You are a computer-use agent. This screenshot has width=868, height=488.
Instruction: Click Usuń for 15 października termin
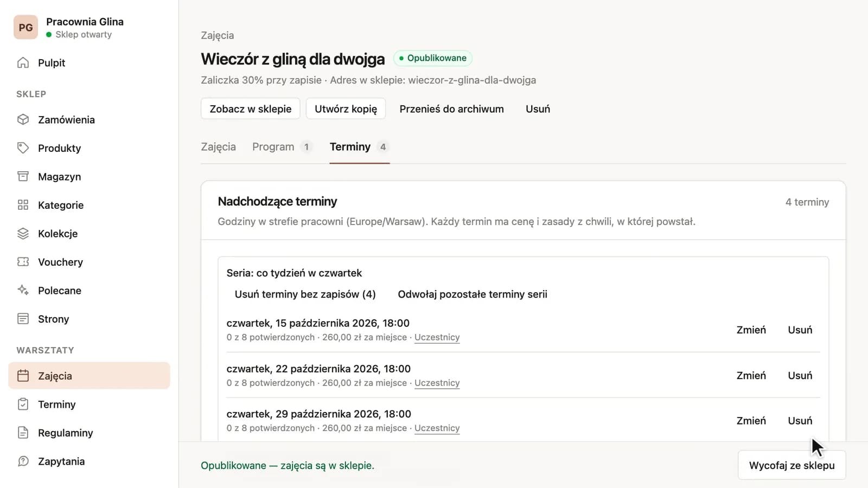(800, 330)
